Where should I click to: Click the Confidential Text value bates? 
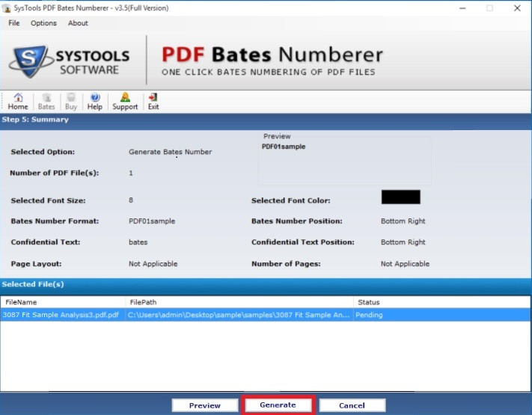(x=138, y=242)
